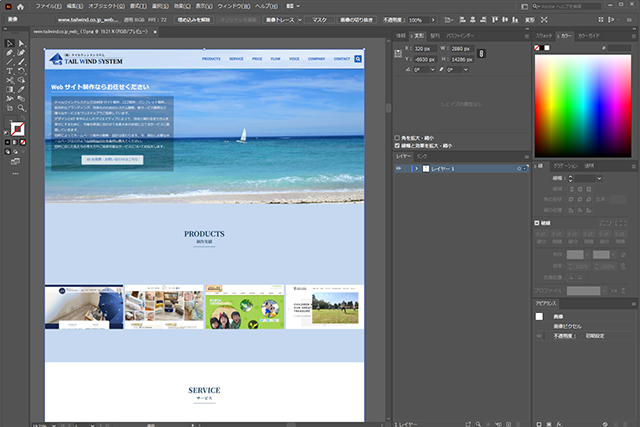The width and height of the screenshot is (640, 427).
Task: Click the Default Fill and Stroke icon
Action: pyautogui.click(x=6, y=133)
